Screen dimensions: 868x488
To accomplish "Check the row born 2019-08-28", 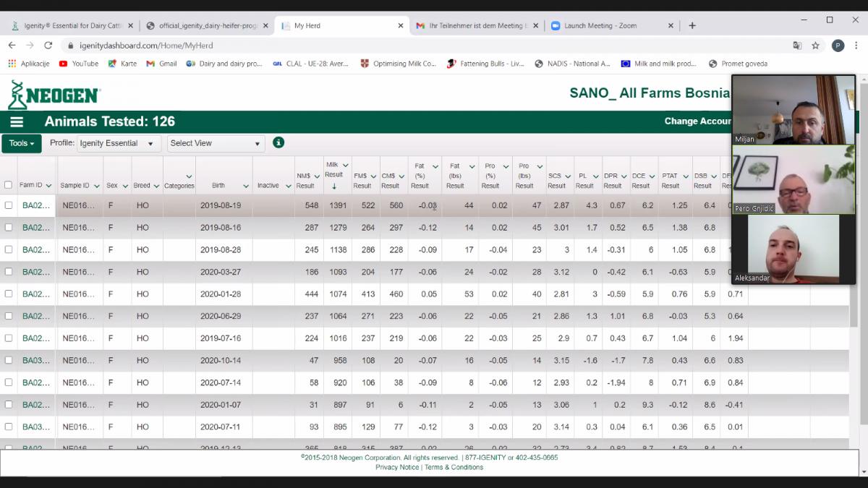I will 9,249.
